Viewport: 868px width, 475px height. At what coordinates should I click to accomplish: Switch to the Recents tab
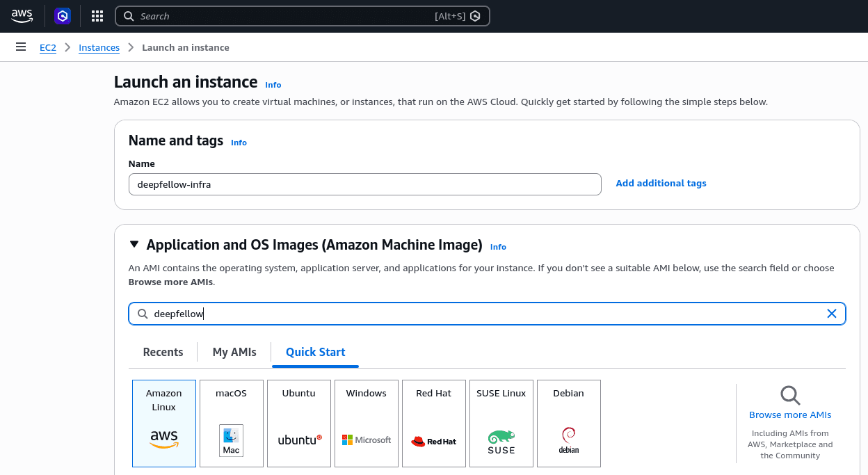163,352
